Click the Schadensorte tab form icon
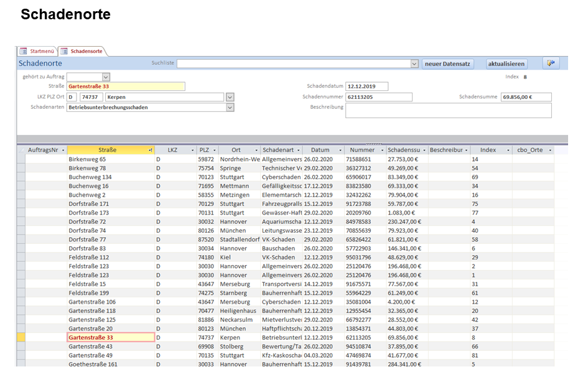The height and width of the screenshot is (382, 588). tap(64, 51)
